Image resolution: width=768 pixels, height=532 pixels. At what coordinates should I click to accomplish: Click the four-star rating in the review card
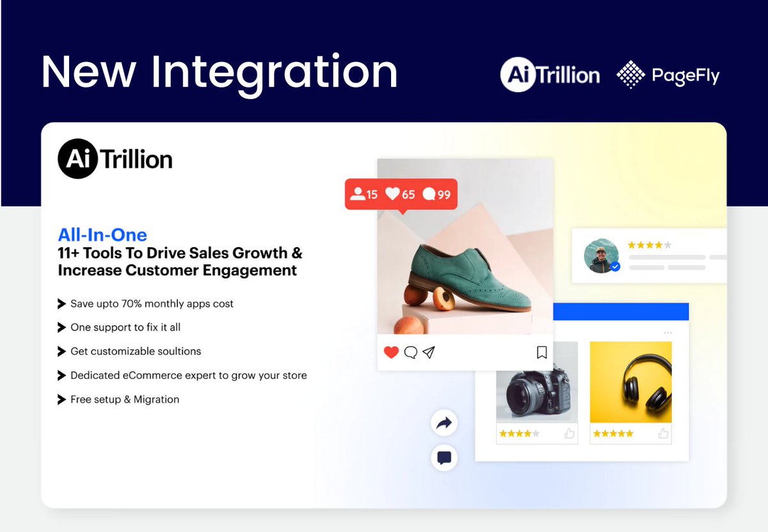pyautogui.click(x=650, y=245)
